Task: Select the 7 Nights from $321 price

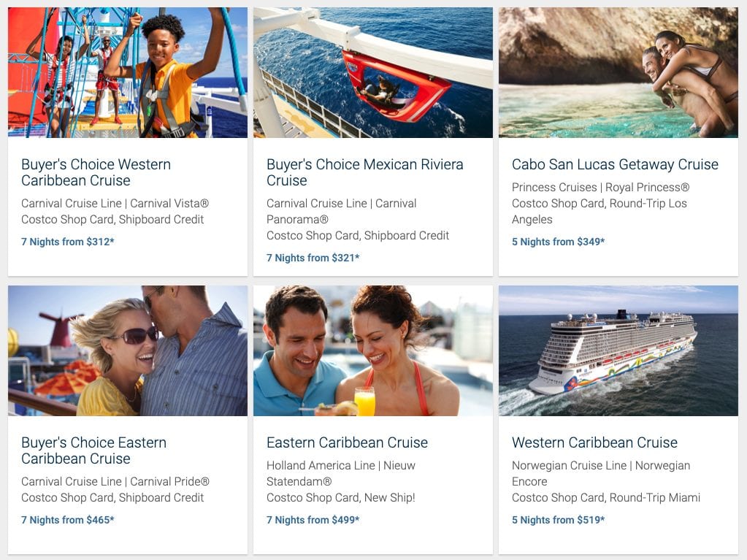Action: 313,258
